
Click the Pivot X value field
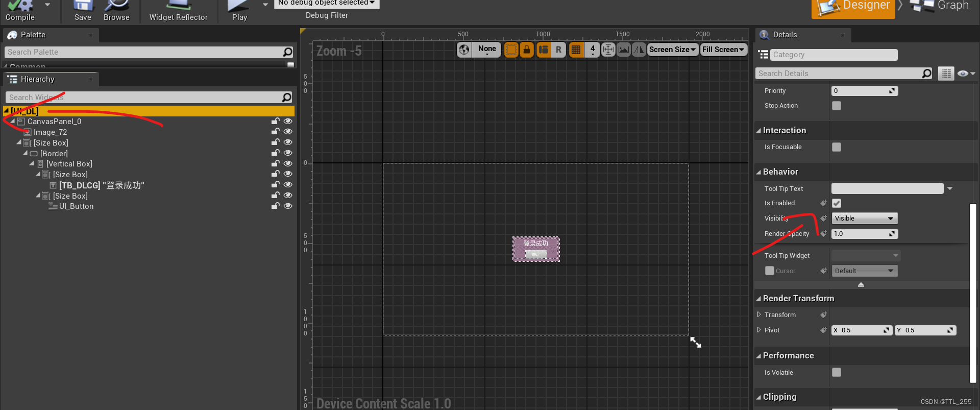pyautogui.click(x=862, y=330)
